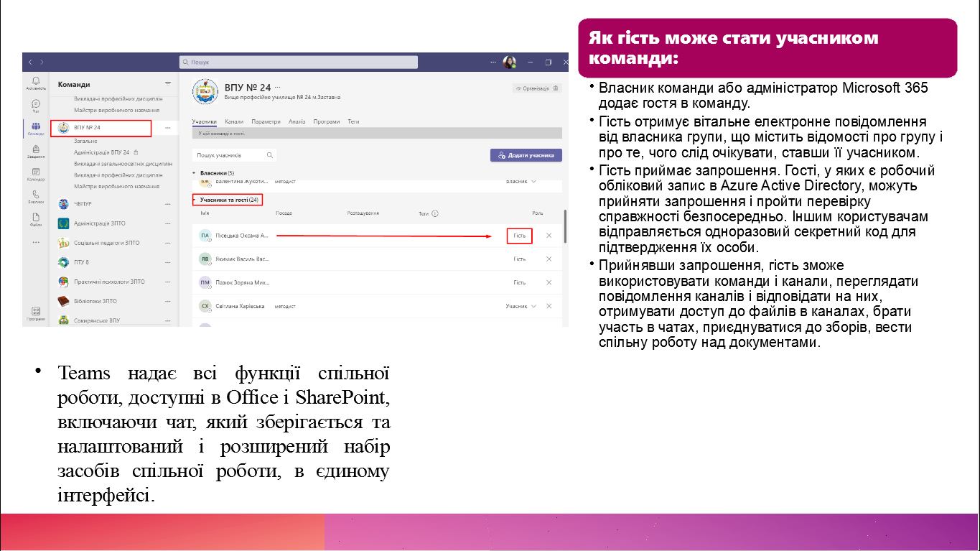The image size is (980, 551).
Task: Switch to the Параметри tab
Action: pyautogui.click(x=266, y=121)
